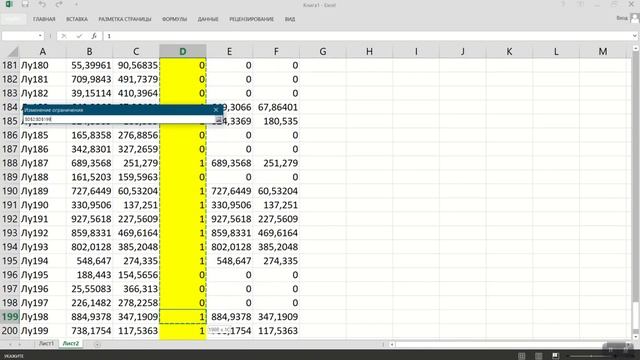Open the РЕЦЕНЗИРОВАНИЕ ribbon tab
The height and width of the screenshot is (360, 640).
coord(251,19)
